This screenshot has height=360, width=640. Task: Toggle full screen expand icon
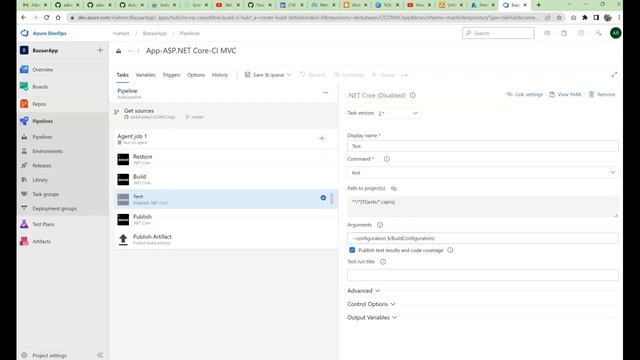(614, 75)
